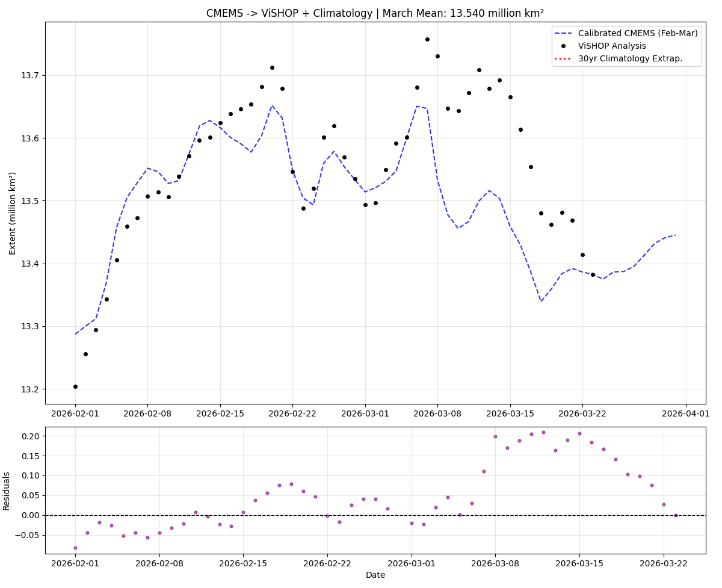The width and height of the screenshot is (722, 588).
Task: Click the 0.00 tick on the residuals axis
Action: (x=29, y=515)
